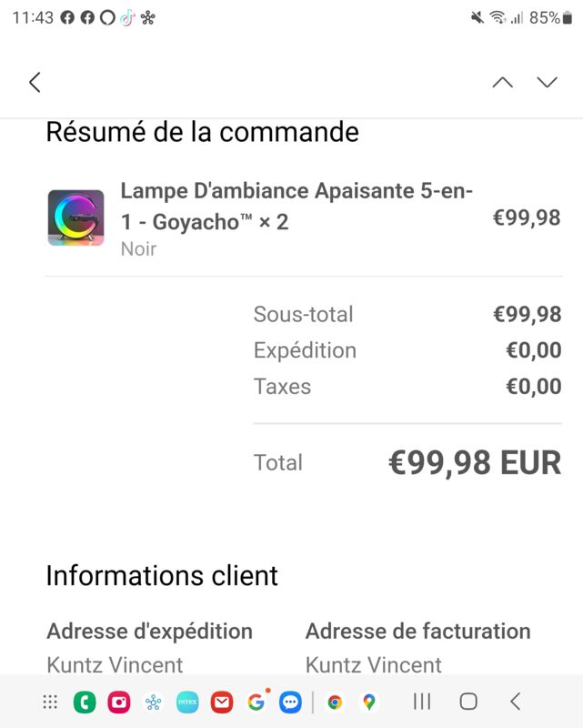Tap the system back navigation button
Image resolution: width=583 pixels, height=728 pixels.
coord(515,702)
